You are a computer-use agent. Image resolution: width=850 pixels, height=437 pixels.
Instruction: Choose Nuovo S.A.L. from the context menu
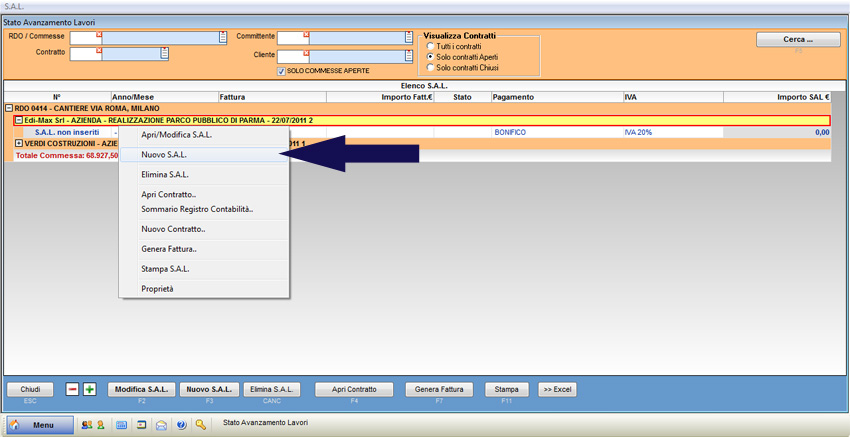164,155
